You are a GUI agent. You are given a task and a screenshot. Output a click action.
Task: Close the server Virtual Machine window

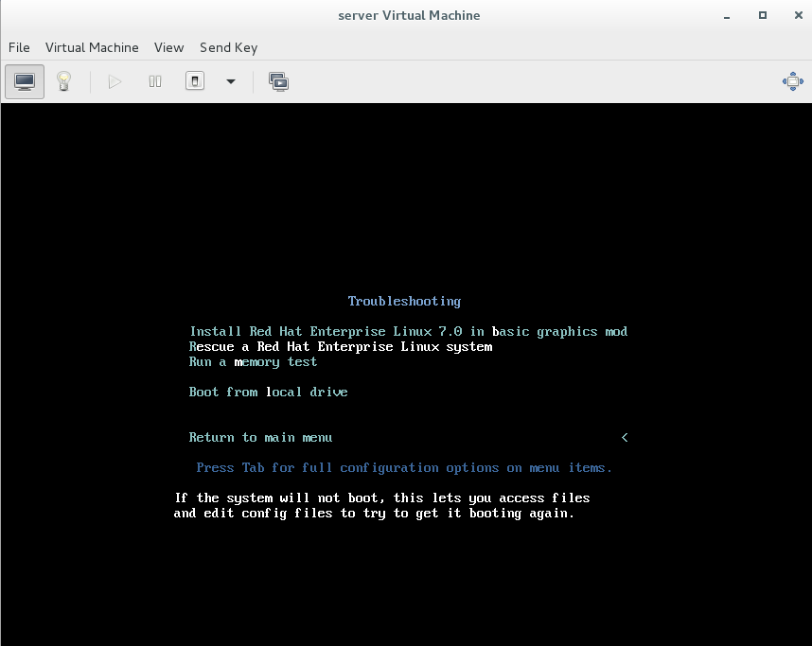(799, 15)
